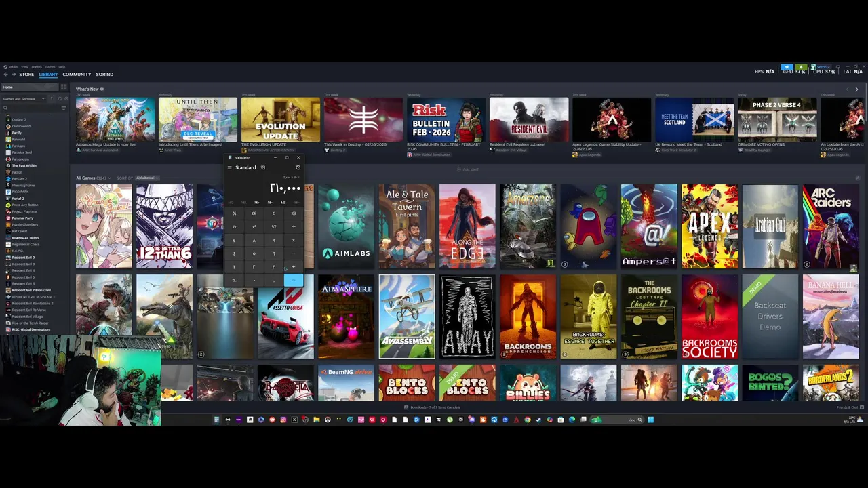
Task: Open the View menu
Action: coord(24,67)
